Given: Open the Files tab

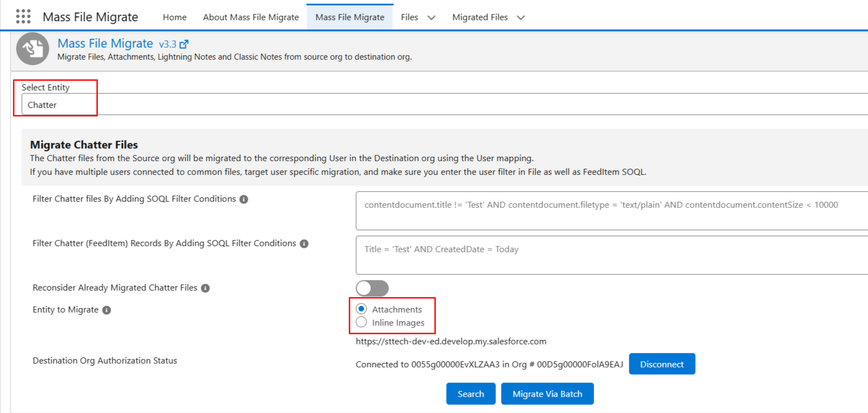Looking at the screenshot, I should [409, 17].
